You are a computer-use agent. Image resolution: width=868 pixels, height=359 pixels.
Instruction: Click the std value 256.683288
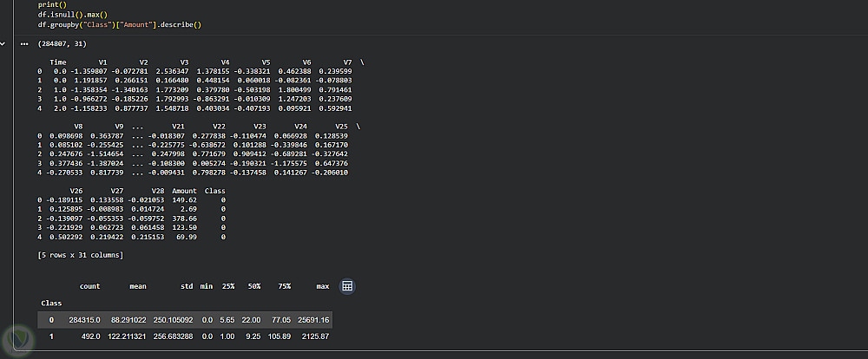[x=173, y=336]
